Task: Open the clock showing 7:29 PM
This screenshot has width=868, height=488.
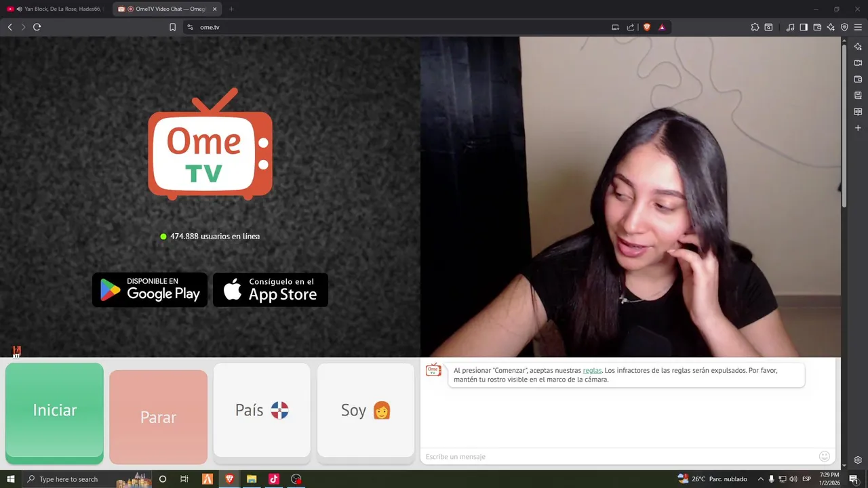Action: click(829, 479)
